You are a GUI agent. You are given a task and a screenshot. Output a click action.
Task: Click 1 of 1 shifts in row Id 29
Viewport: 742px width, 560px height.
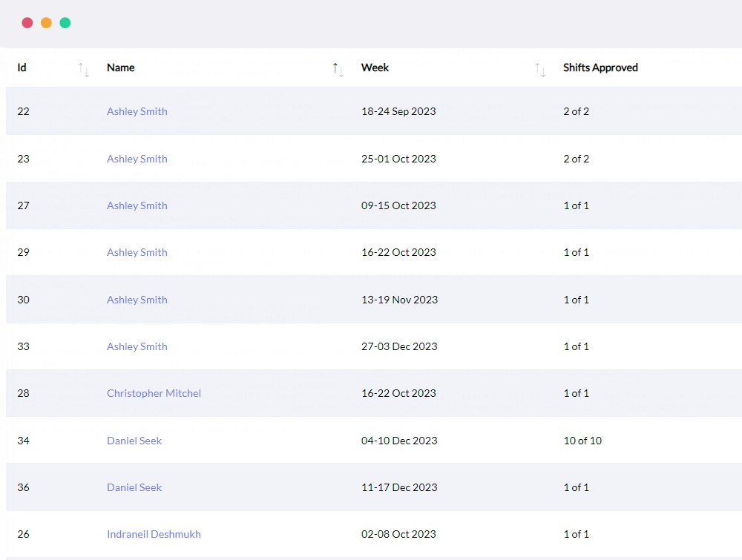pos(576,252)
